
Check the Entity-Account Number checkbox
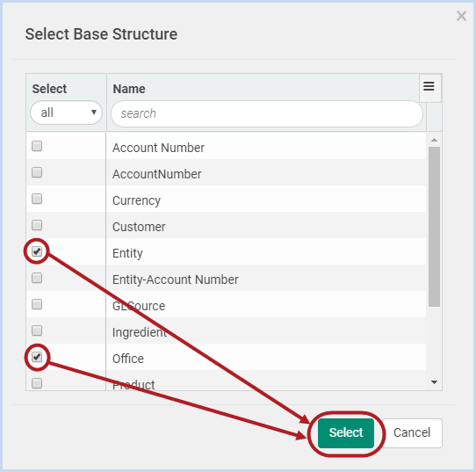(x=37, y=278)
